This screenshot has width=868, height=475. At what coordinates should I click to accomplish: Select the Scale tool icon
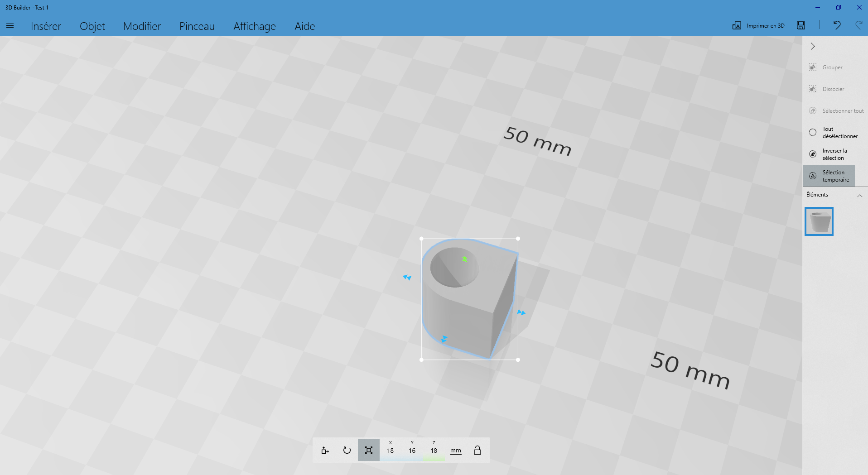click(x=369, y=450)
